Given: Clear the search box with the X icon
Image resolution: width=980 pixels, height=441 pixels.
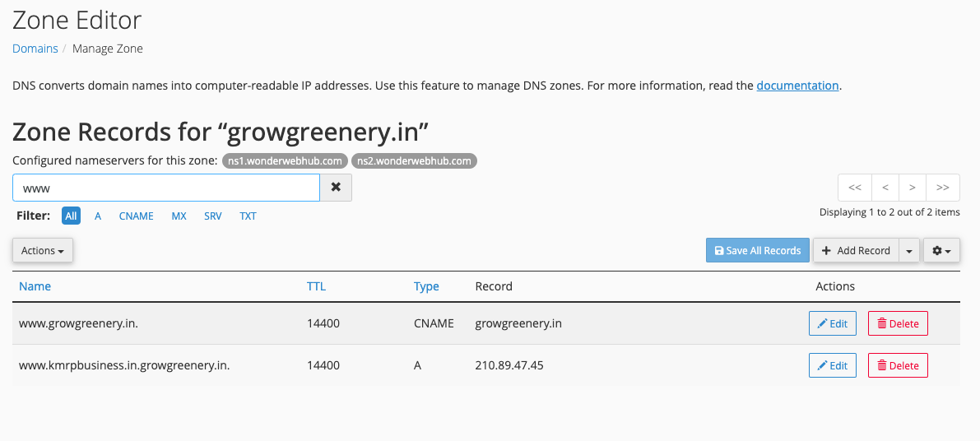Looking at the screenshot, I should (336, 188).
